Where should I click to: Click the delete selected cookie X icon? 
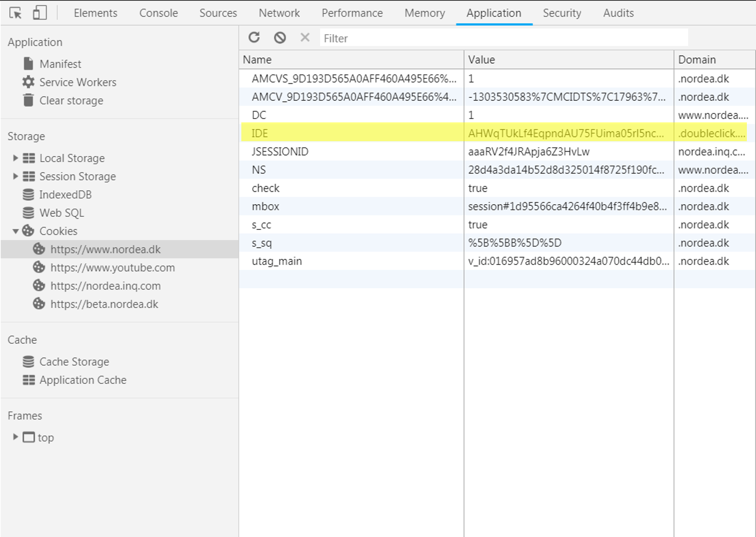305,37
